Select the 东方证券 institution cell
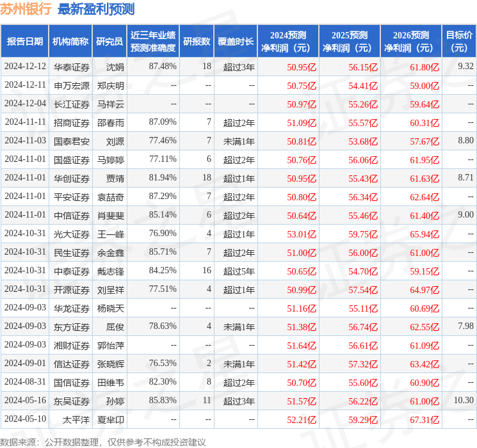Screen dimensions: 477x448 pos(72,327)
